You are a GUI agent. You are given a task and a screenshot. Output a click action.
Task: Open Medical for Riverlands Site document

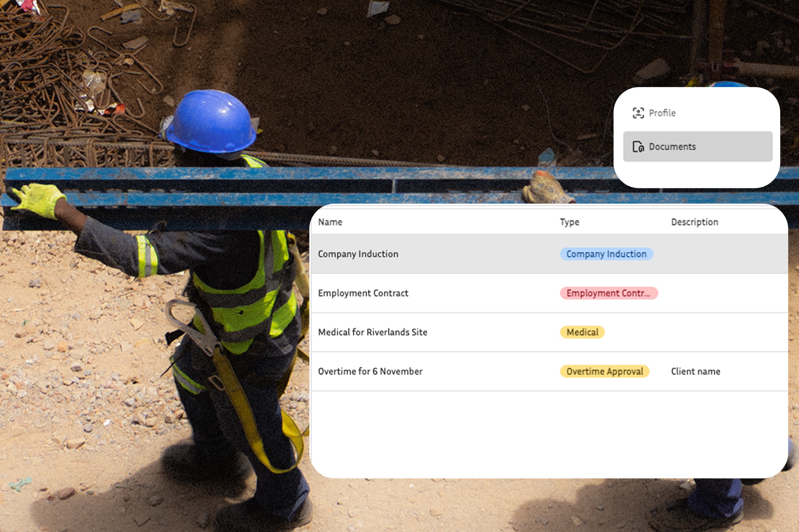[372, 332]
